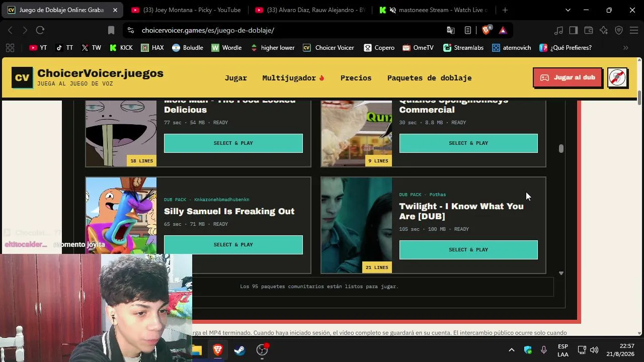Viewport: 644px width, 362px height.
Task: Select & Play the Quiznos Spongmonkeys Commercial pack
Action: pyautogui.click(x=468, y=143)
